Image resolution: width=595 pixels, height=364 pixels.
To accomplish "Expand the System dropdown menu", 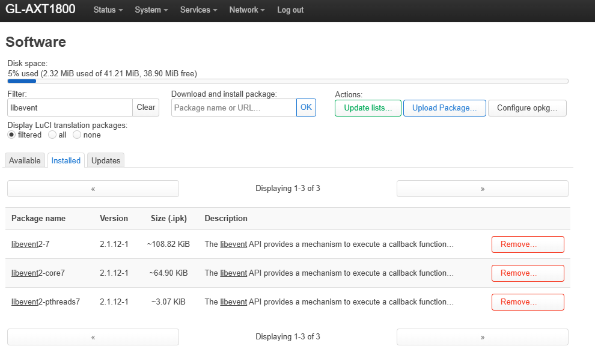I will 151,10.
